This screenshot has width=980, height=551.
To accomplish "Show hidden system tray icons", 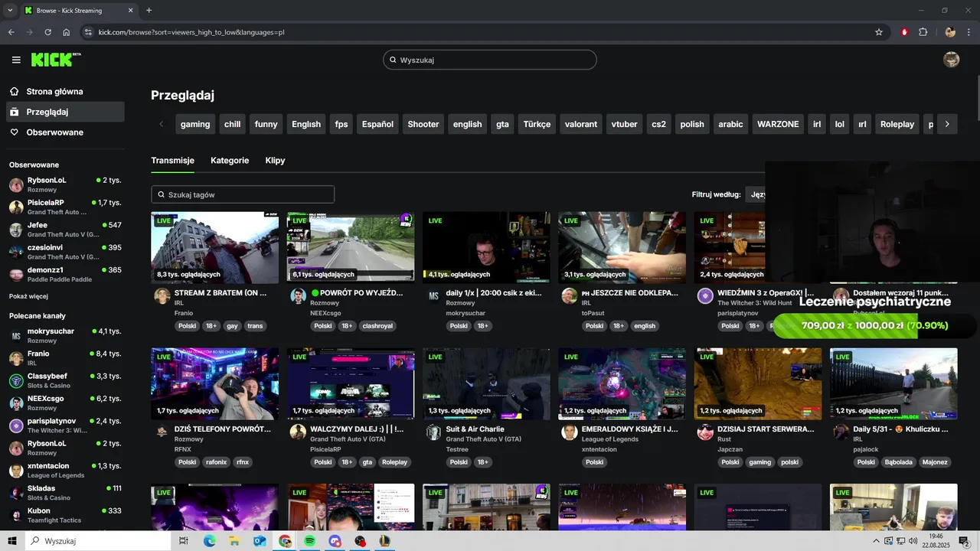I will tap(876, 541).
